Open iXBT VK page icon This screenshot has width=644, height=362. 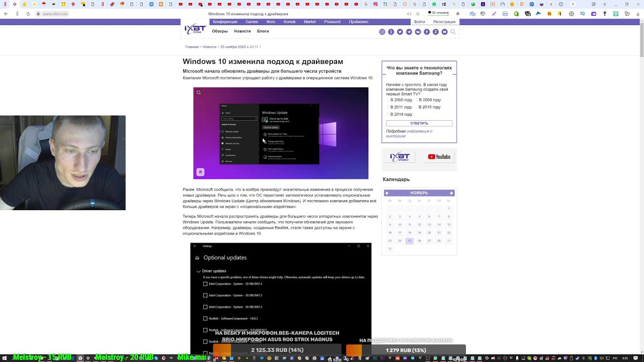[x=418, y=32]
